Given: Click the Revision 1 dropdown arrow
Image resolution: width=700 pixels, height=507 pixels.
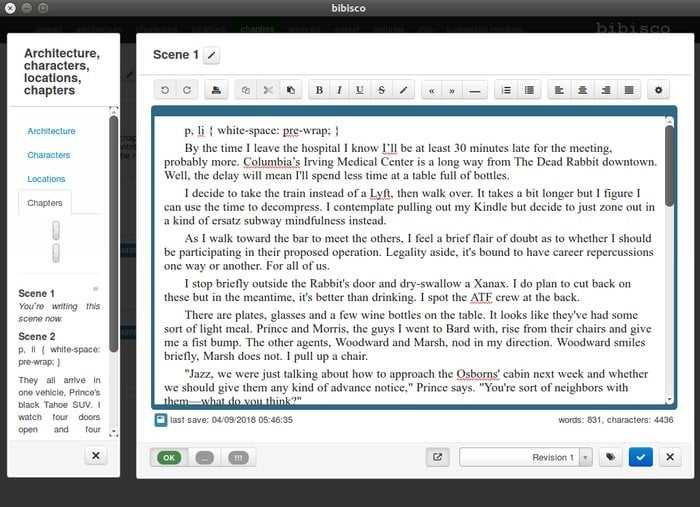Looking at the screenshot, I should pos(586,457).
